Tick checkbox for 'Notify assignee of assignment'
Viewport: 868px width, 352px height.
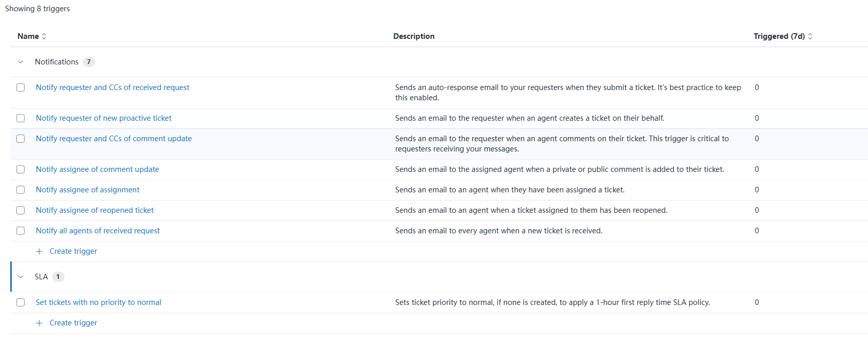point(20,190)
